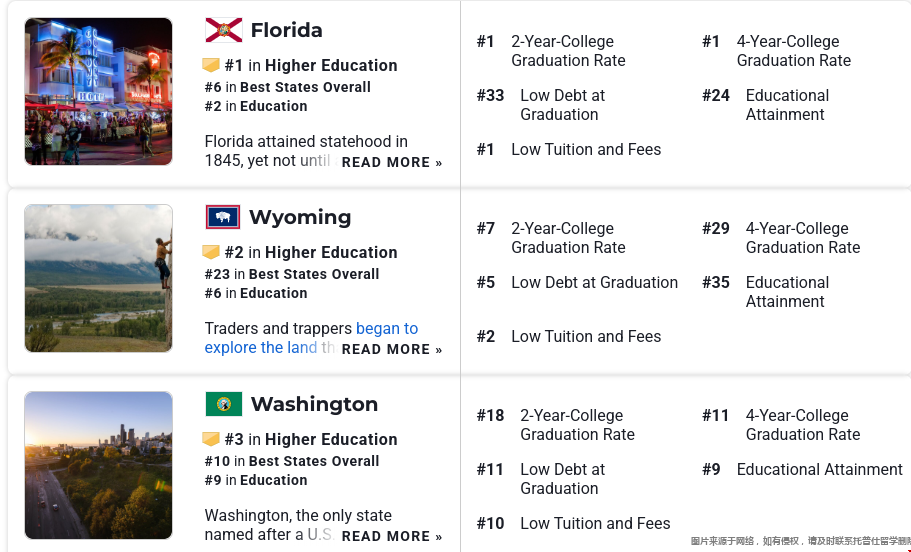Select Washington's 'Educational Attainment' metric

[x=819, y=469]
